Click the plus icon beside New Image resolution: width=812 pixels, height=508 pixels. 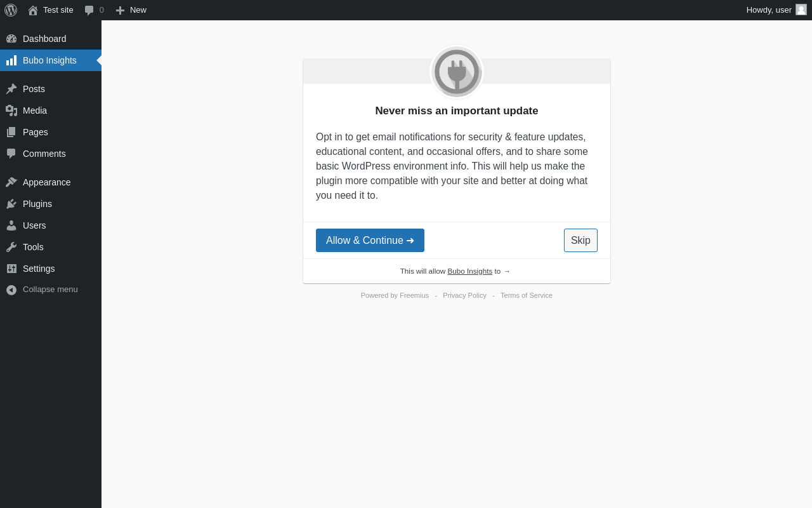[121, 10]
